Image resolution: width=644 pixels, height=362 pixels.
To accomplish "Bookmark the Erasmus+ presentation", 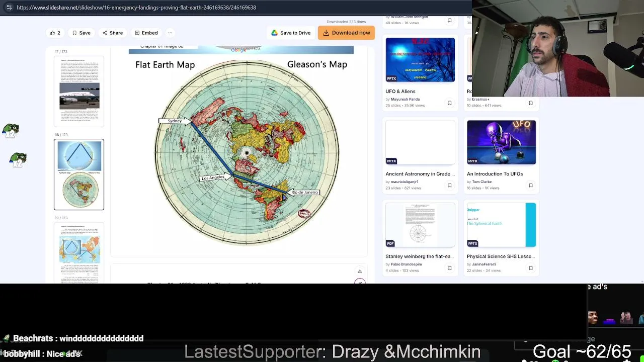I will (530, 103).
